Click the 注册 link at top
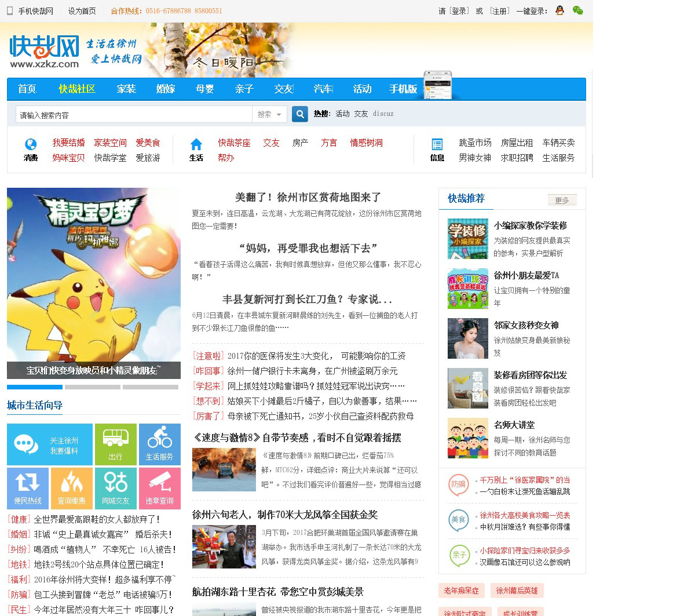The height and width of the screenshot is (616, 695). point(499,11)
